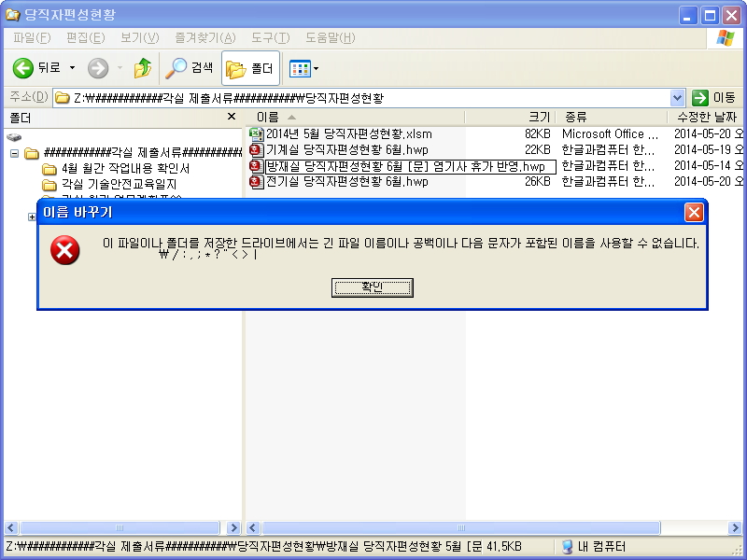Click the hwp icon of 방재실 당직자편성현황 6월
This screenshot has width=747, height=560.
pyautogui.click(x=256, y=166)
